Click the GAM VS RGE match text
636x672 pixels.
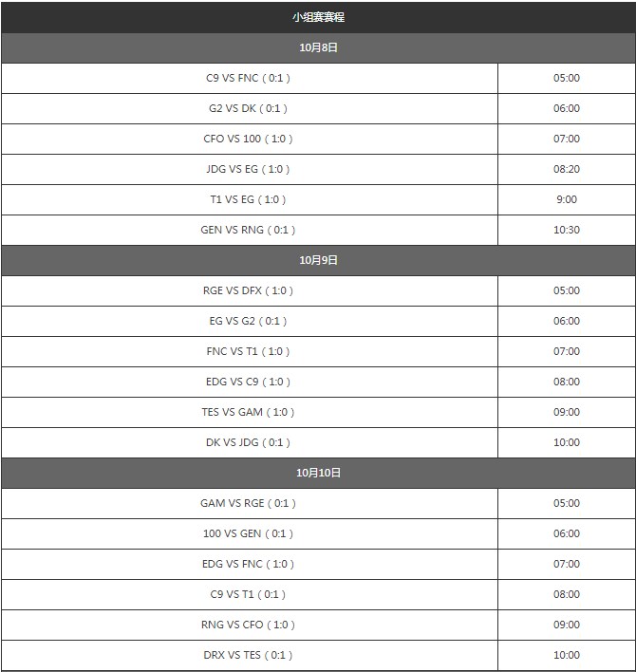pyautogui.click(x=248, y=503)
